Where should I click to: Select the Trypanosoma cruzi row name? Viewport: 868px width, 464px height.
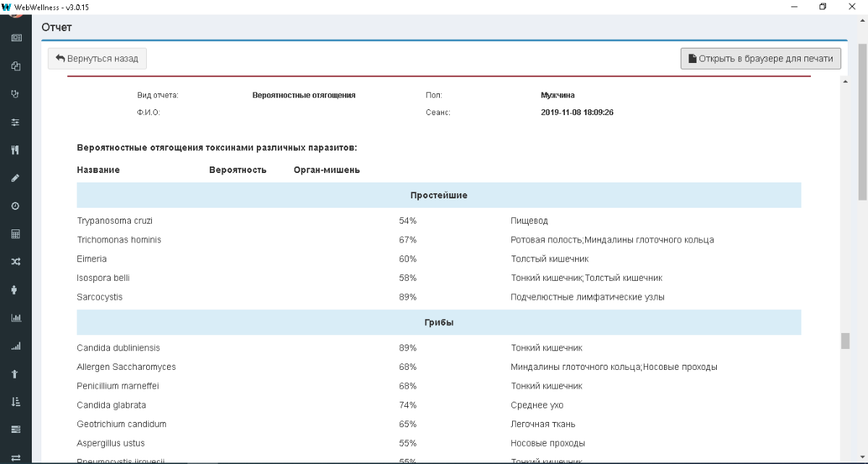115,221
